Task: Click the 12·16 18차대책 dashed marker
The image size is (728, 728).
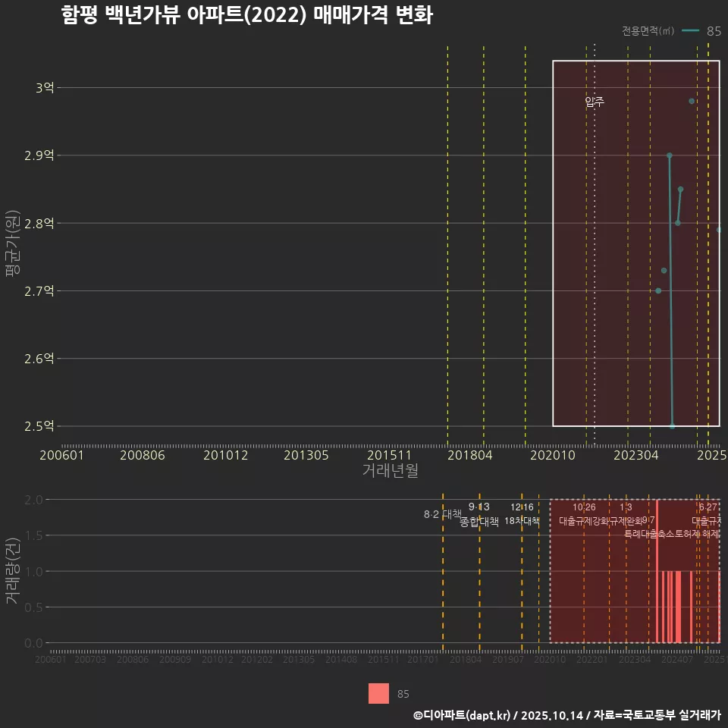Action: tap(523, 514)
